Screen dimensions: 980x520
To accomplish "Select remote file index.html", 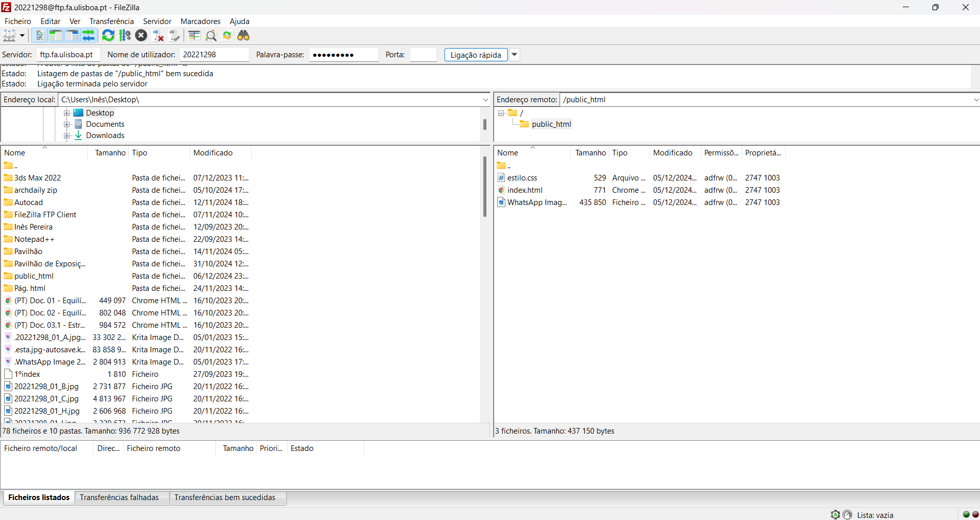I will 525,190.
